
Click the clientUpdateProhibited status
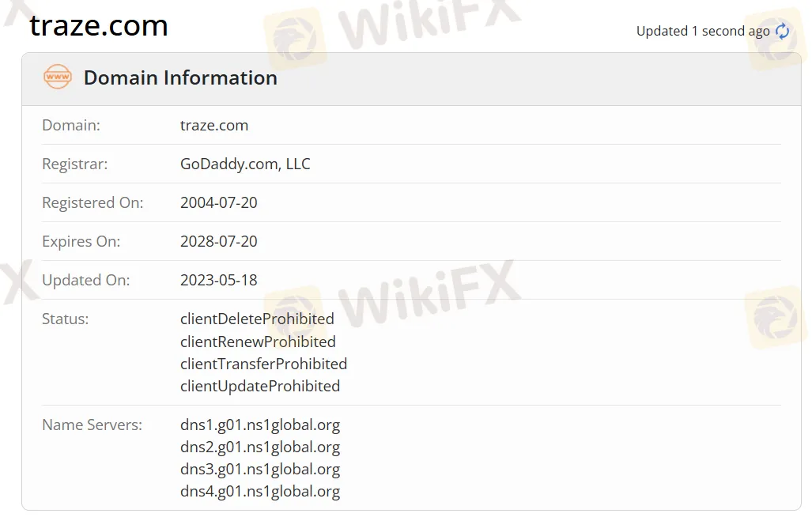[x=260, y=387]
